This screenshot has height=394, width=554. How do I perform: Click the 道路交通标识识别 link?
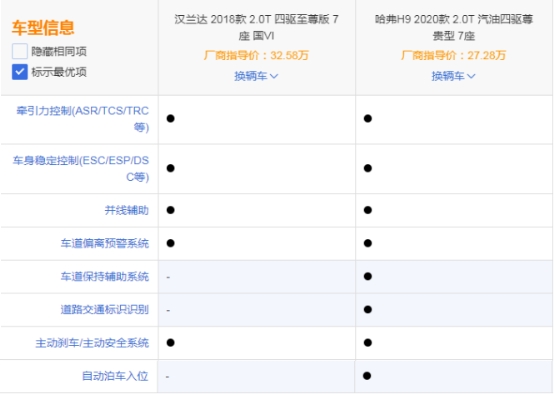tap(105, 310)
